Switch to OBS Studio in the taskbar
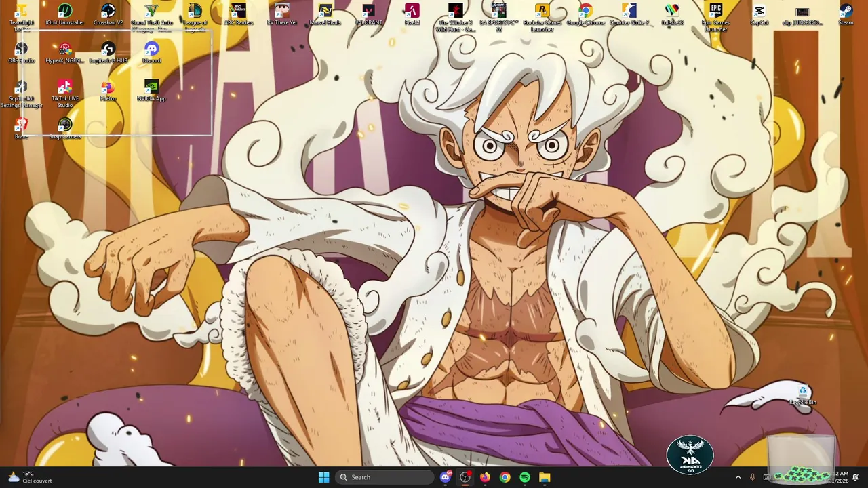The image size is (868, 488). pyautogui.click(x=465, y=477)
